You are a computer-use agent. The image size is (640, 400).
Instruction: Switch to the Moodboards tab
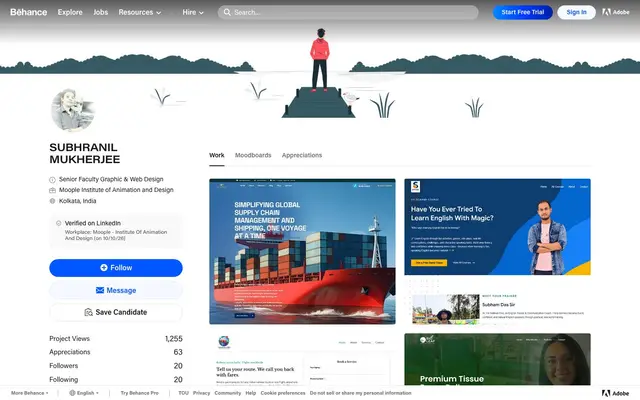pos(253,155)
